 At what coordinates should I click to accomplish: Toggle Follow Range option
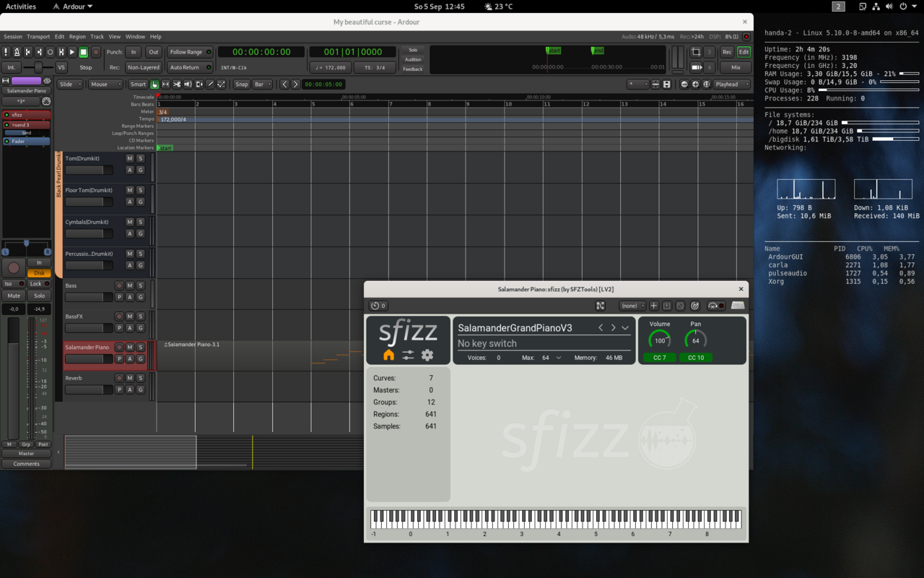click(x=190, y=52)
